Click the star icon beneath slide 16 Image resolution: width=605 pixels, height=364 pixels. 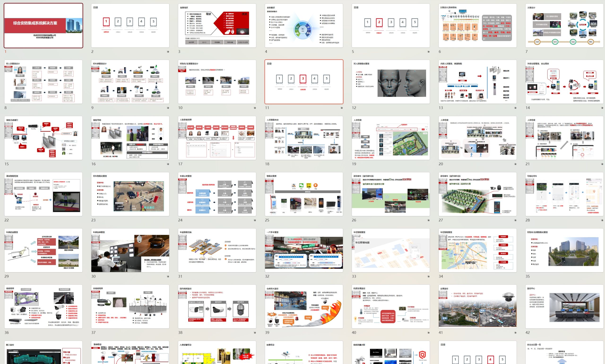click(x=168, y=164)
